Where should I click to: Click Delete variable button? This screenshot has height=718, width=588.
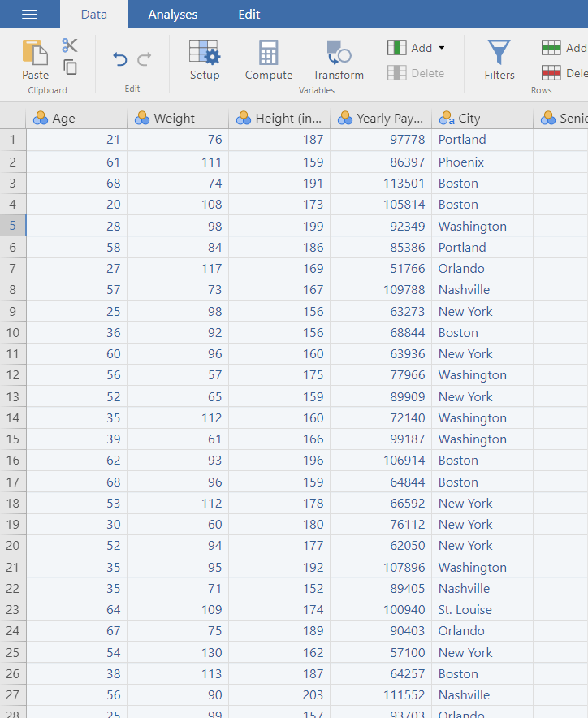coord(416,73)
